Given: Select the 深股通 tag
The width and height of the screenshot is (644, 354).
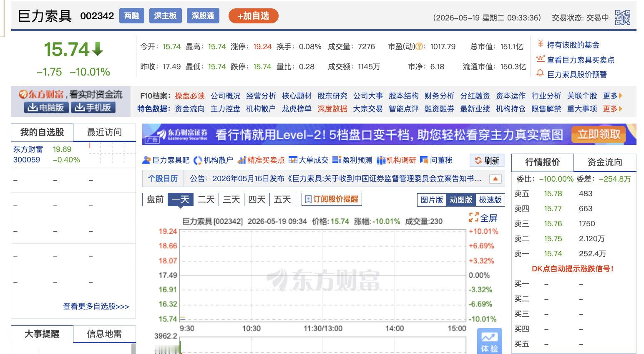Looking at the screenshot, I should 203,16.
